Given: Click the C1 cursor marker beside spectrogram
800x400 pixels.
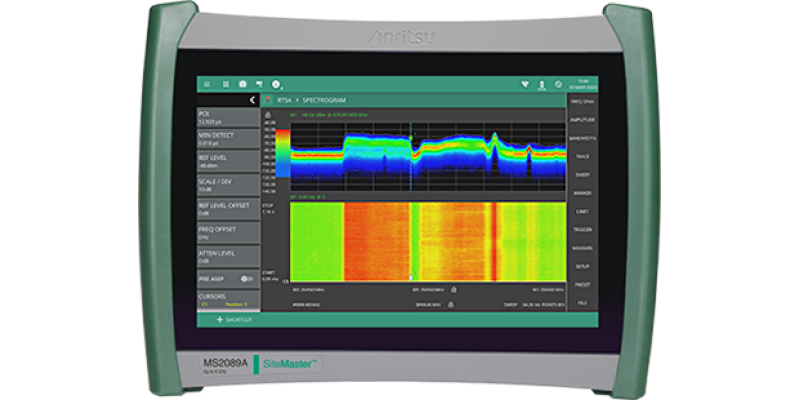Looking at the screenshot, I should click(x=286, y=281).
